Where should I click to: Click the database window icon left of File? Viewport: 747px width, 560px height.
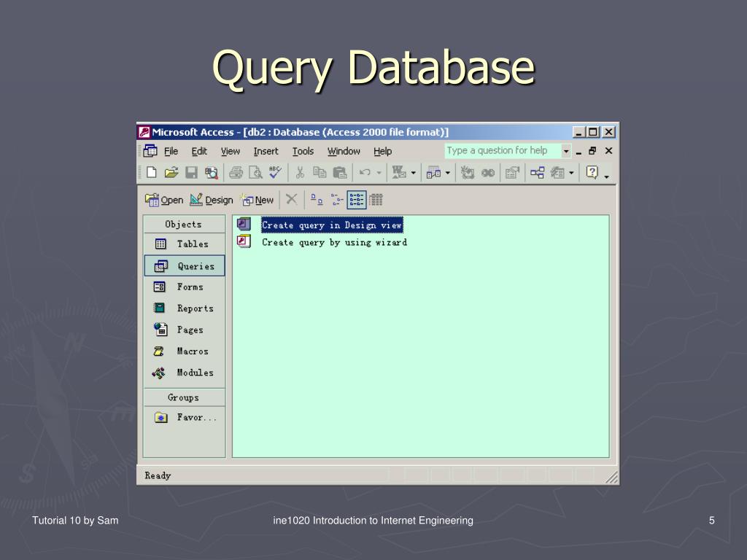(x=150, y=151)
